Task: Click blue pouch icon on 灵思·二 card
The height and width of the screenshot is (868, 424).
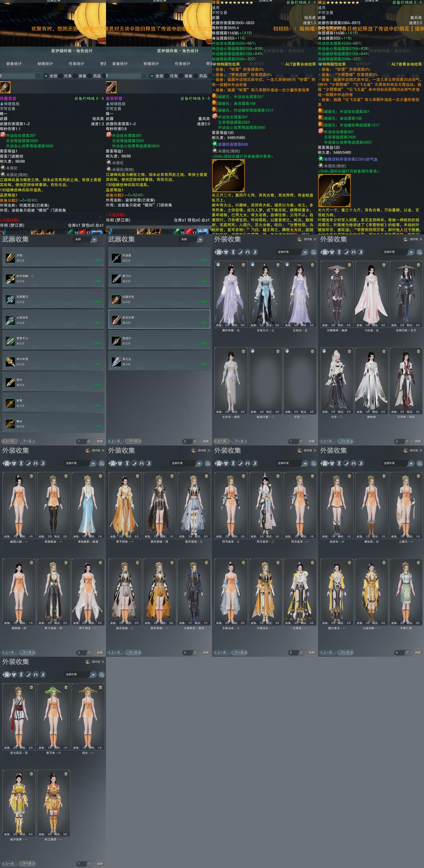Action: tap(324, 351)
